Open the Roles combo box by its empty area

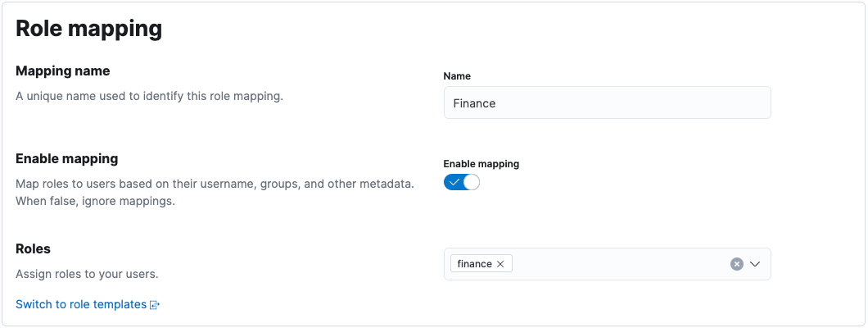tap(614, 264)
